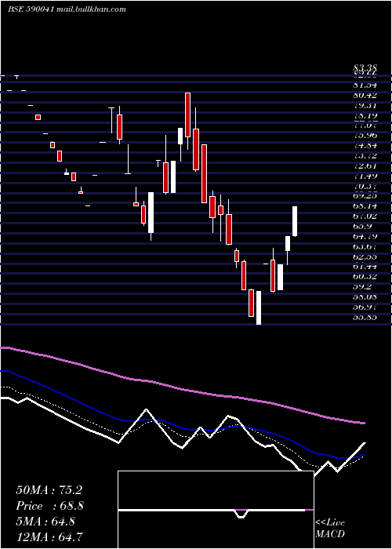Click the <<Live MACD label
The image size is (392, 549).
(x=330, y=528)
